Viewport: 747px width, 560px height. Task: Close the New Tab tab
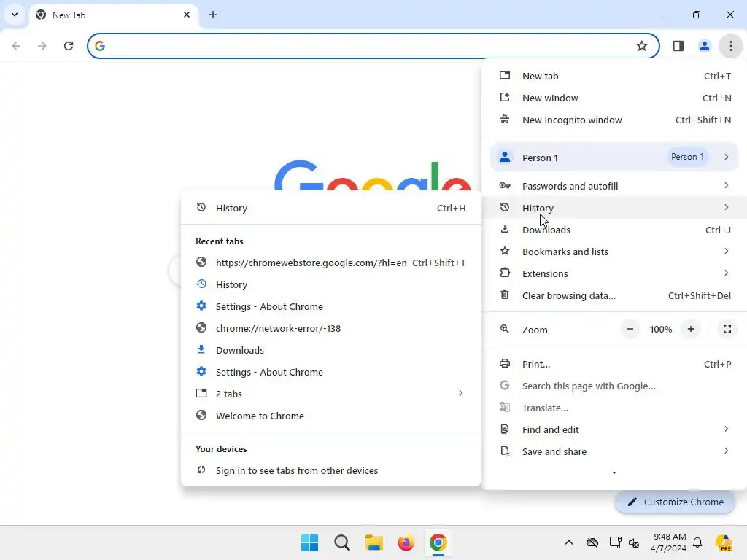(187, 15)
